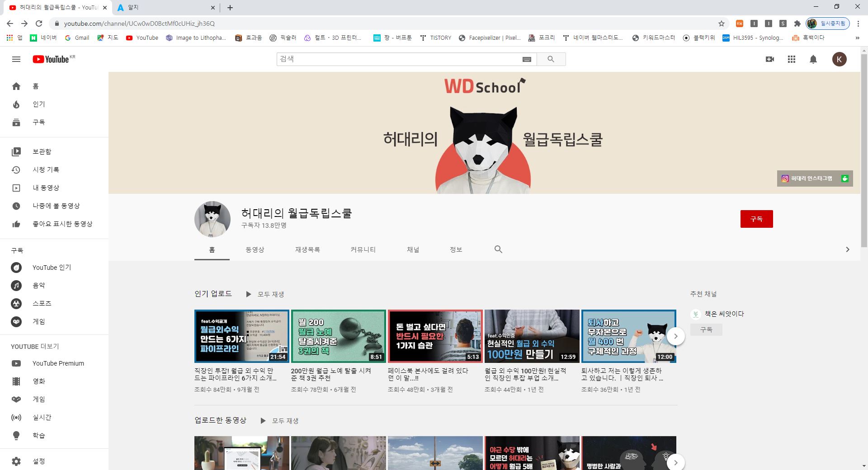This screenshot has height=470, width=868.
Task: Click the search magnifier button
Action: (x=551, y=59)
